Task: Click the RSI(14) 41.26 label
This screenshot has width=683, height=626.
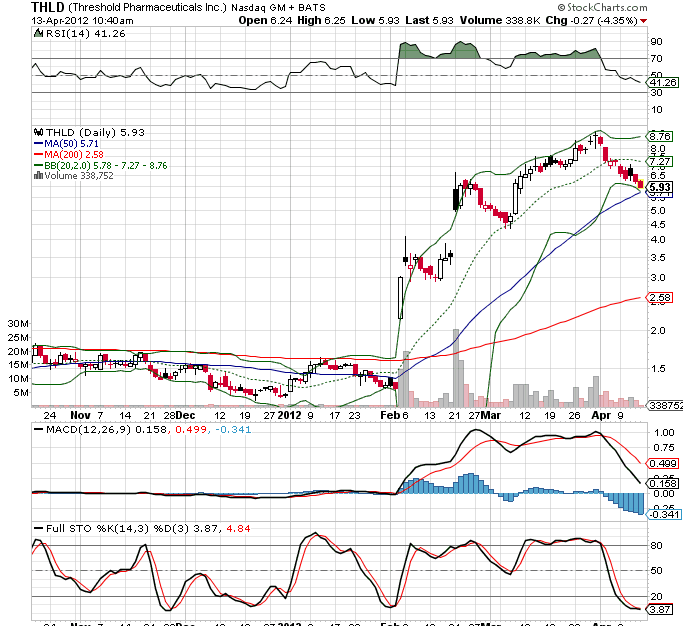Action: click(85, 34)
